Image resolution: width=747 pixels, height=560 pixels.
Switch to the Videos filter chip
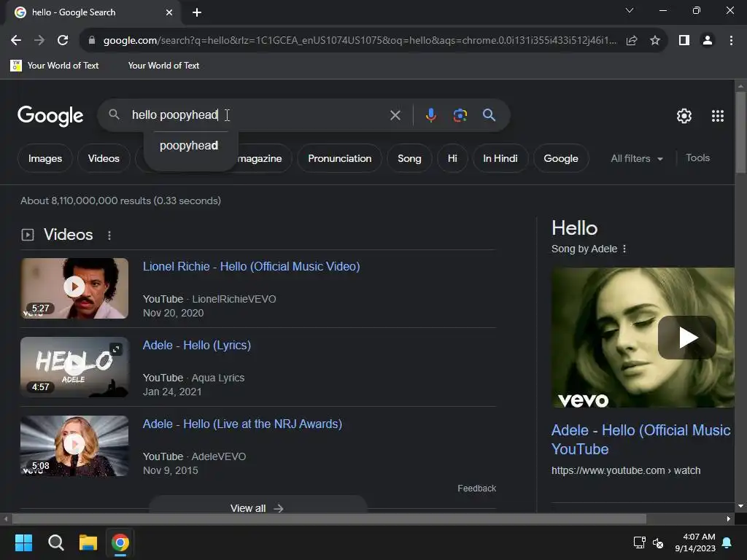pyautogui.click(x=104, y=158)
